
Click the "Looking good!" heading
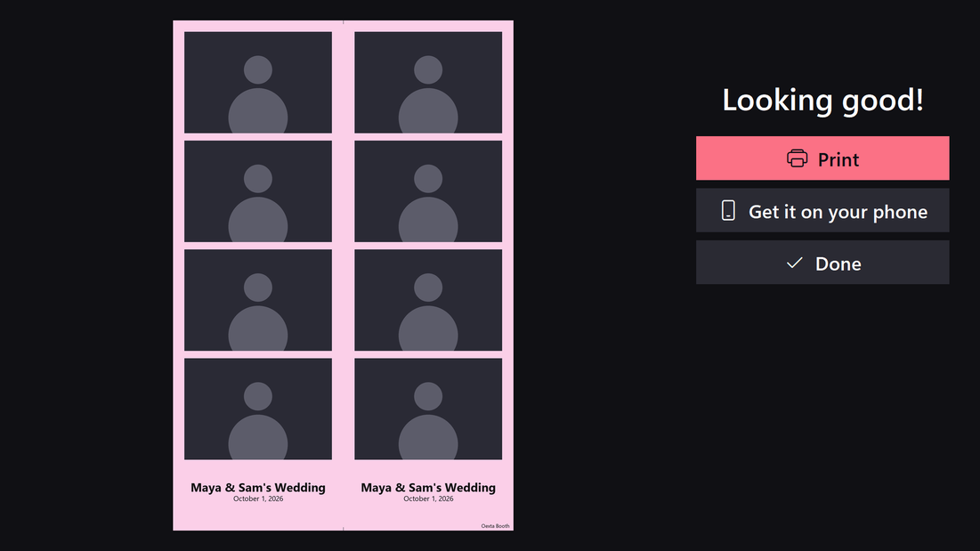822,100
